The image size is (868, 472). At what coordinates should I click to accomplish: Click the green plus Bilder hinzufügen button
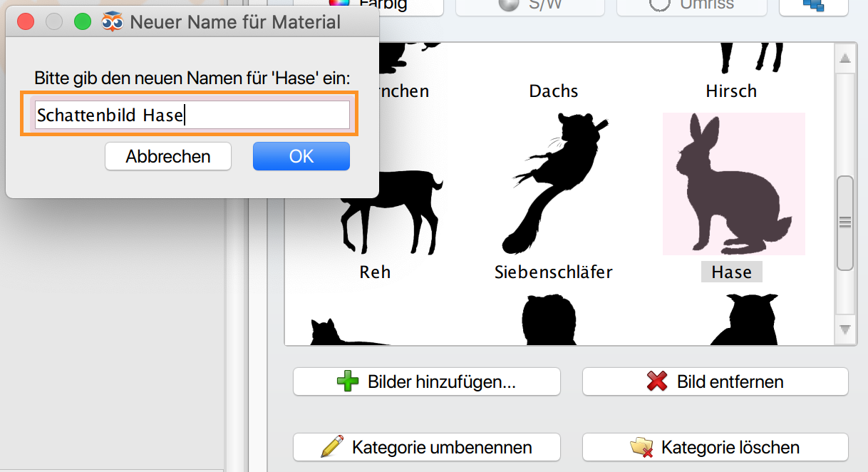click(x=426, y=381)
